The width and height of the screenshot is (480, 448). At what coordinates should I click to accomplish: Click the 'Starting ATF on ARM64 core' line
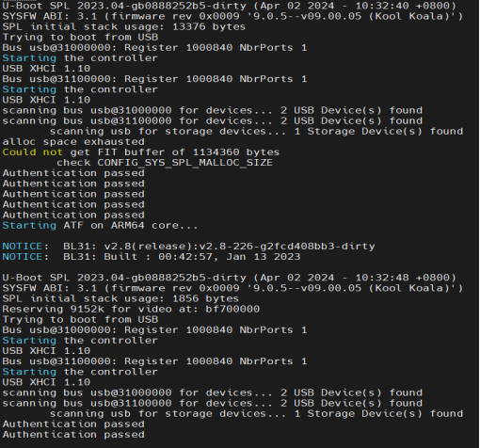pyautogui.click(x=101, y=226)
